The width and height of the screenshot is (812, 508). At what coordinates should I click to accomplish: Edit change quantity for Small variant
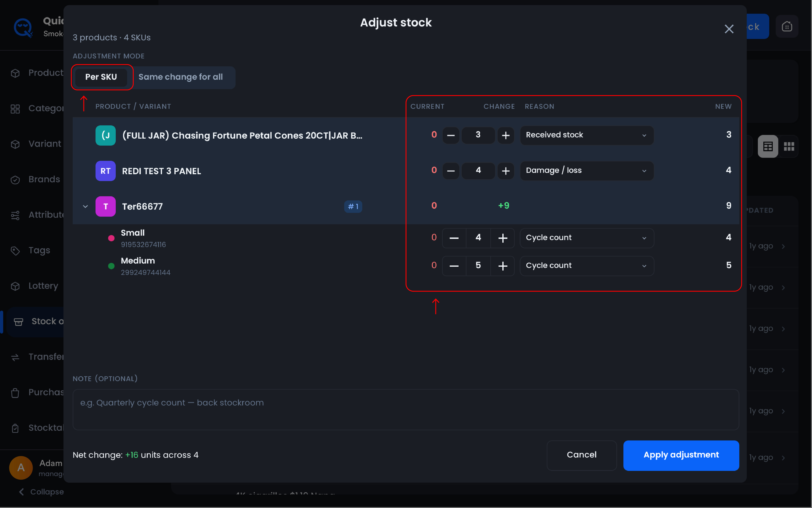point(478,238)
